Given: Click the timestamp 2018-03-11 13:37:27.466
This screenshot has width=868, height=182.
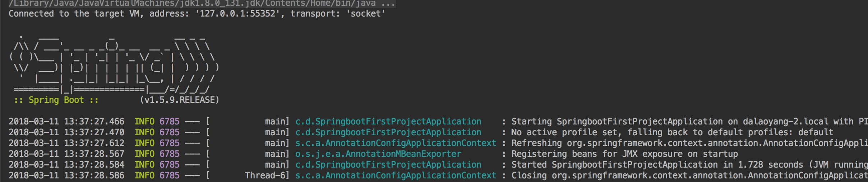Looking at the screenshot, I should 66,122.
